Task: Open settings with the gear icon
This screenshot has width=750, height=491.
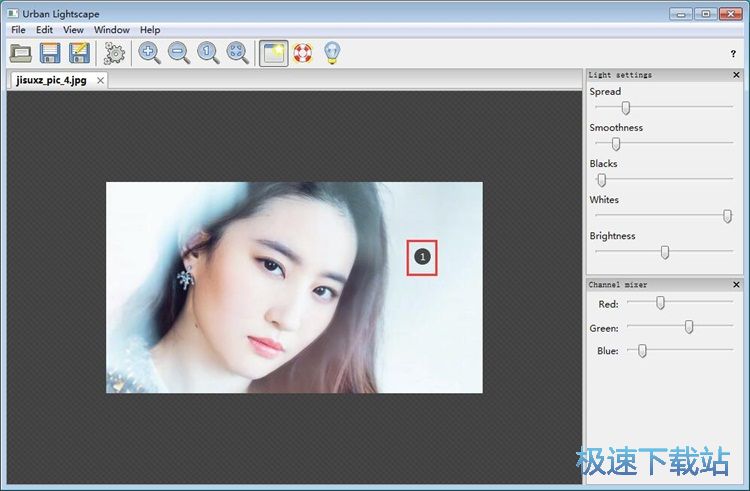Action: tap(114, 53)
